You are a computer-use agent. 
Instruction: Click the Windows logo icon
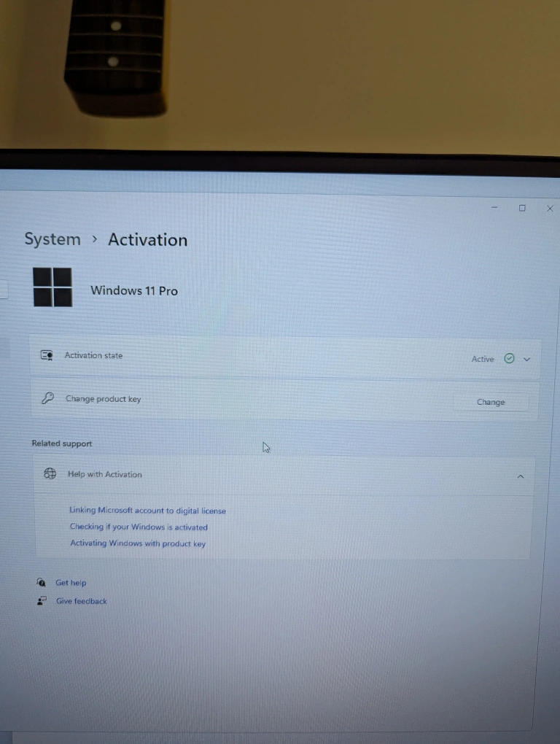pyautogui.click(x=52, y=287)
